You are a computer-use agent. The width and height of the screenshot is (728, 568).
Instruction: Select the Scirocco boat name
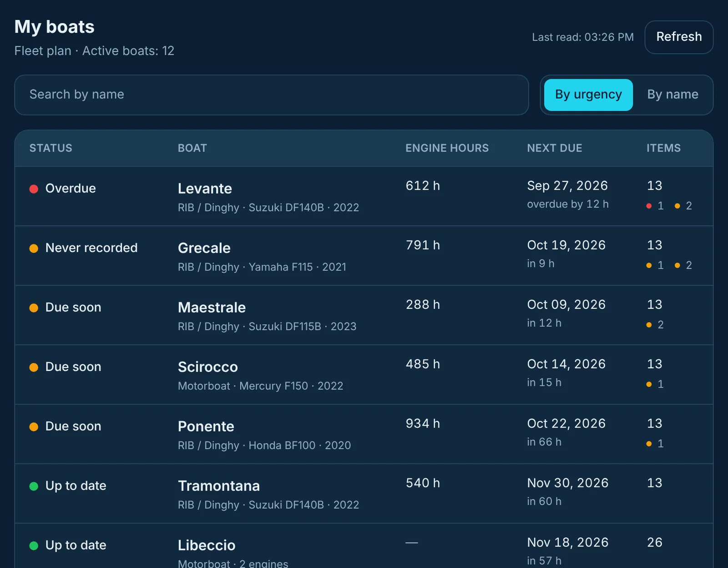coord(208,367)
